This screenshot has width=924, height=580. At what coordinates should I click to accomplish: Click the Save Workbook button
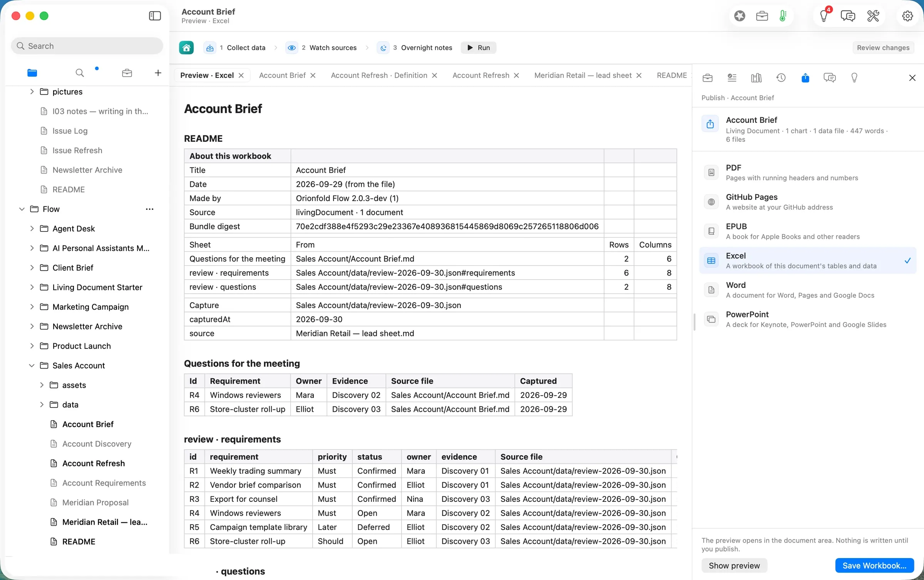coord(874,565)
